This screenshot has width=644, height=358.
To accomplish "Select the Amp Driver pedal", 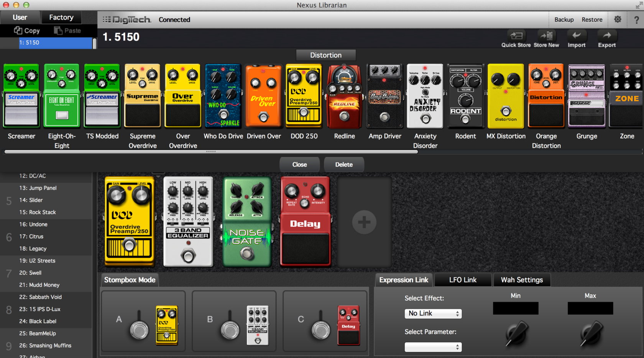I will [x=385, y=96].
